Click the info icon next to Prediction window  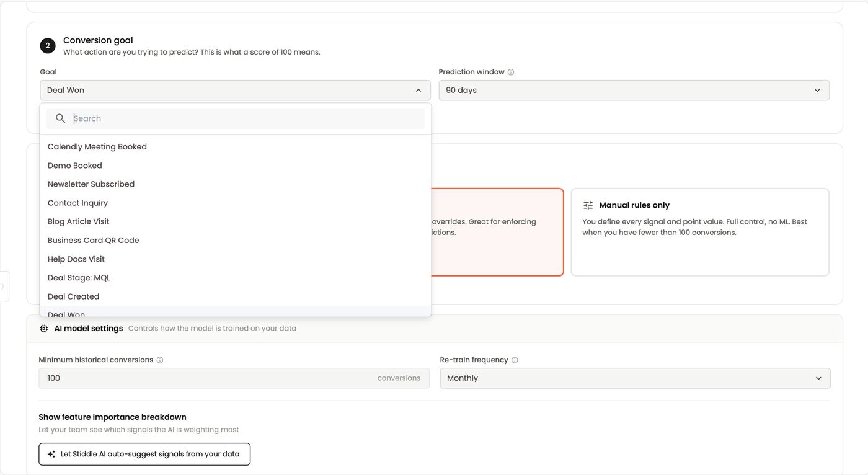(511, 72)
